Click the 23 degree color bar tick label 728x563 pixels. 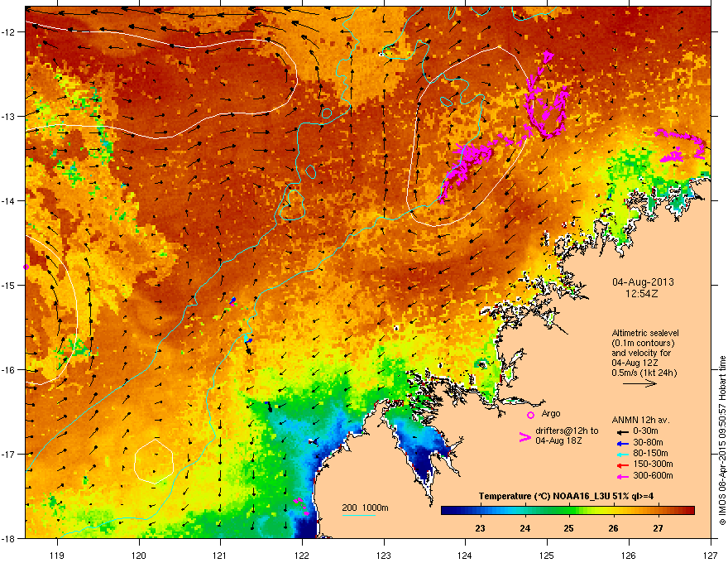pyautogui.click(x=480, y=528)
